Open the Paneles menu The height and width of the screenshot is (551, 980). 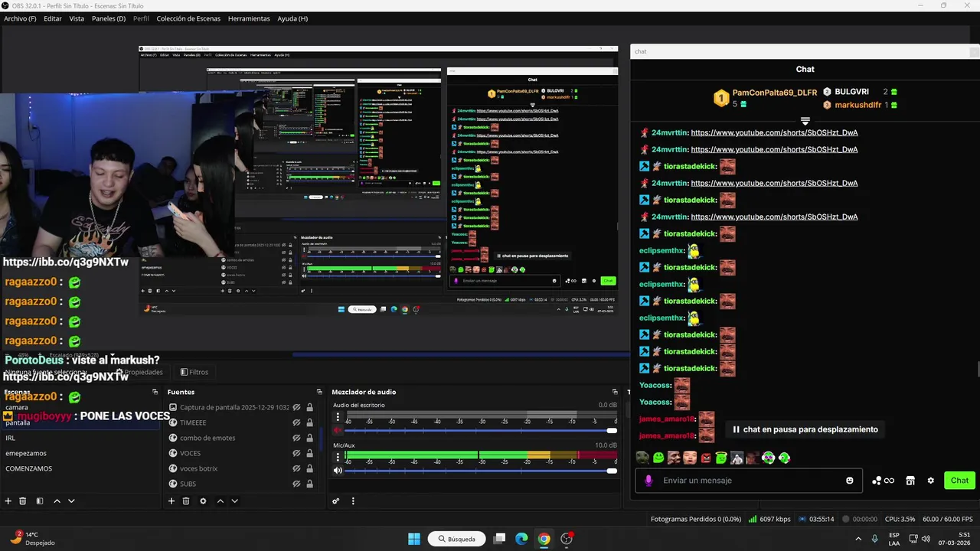coord(109,18)
